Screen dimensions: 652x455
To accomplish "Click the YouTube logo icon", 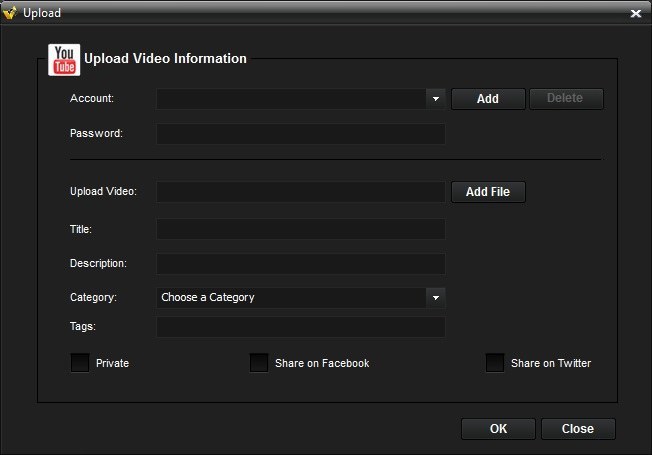I will [x=64, y=60].
